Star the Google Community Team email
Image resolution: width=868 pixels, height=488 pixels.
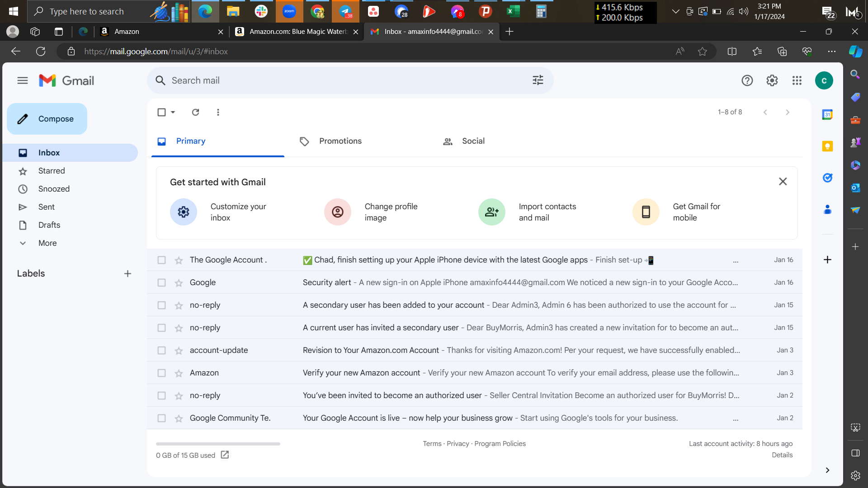179,418
